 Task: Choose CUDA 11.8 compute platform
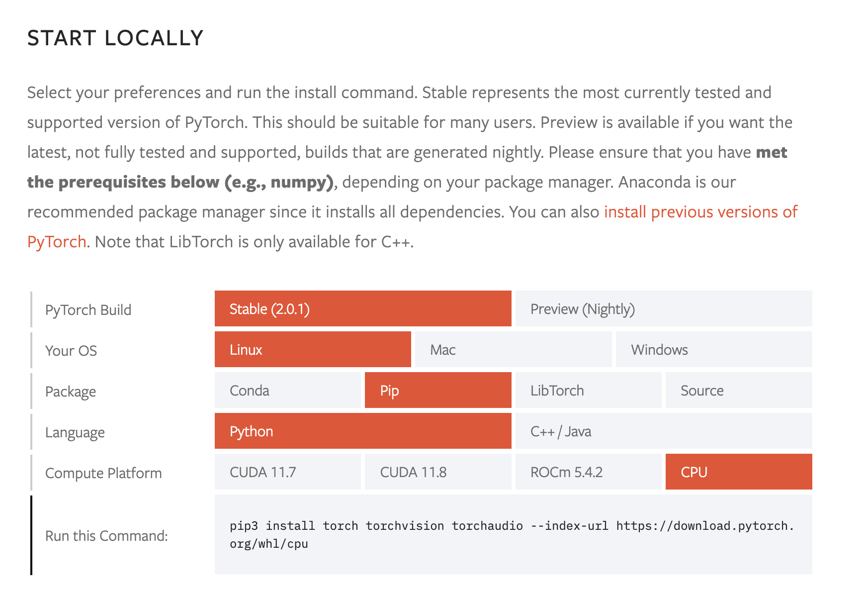[x=438, y=472]
